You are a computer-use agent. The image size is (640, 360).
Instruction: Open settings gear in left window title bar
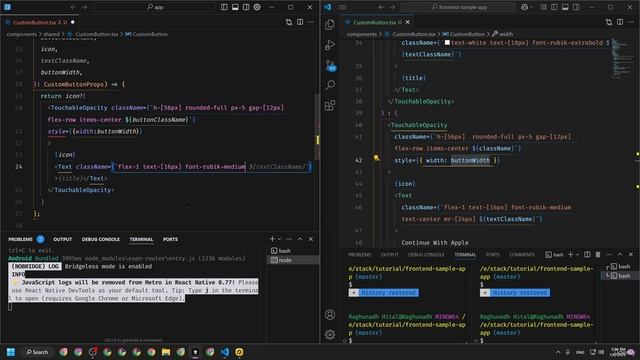(257, 7)
